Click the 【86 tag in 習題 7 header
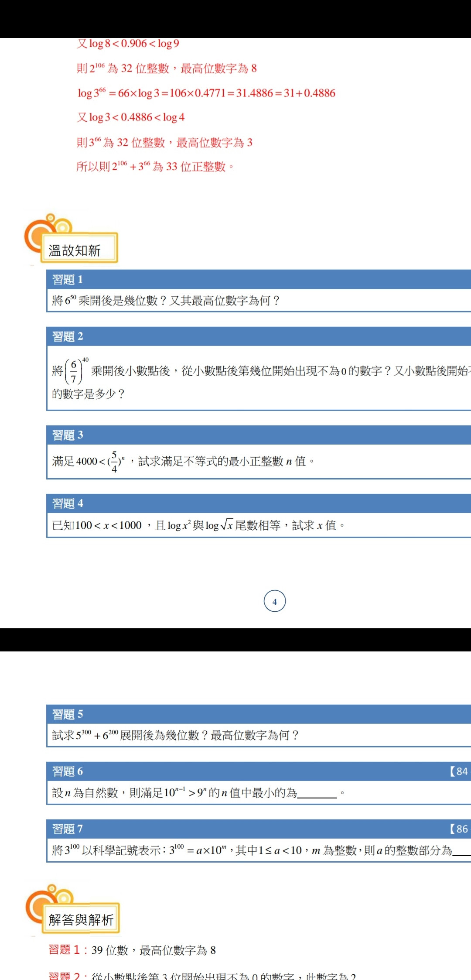The height and width of the screenshot is (980, 471). [x=459, y=829]
